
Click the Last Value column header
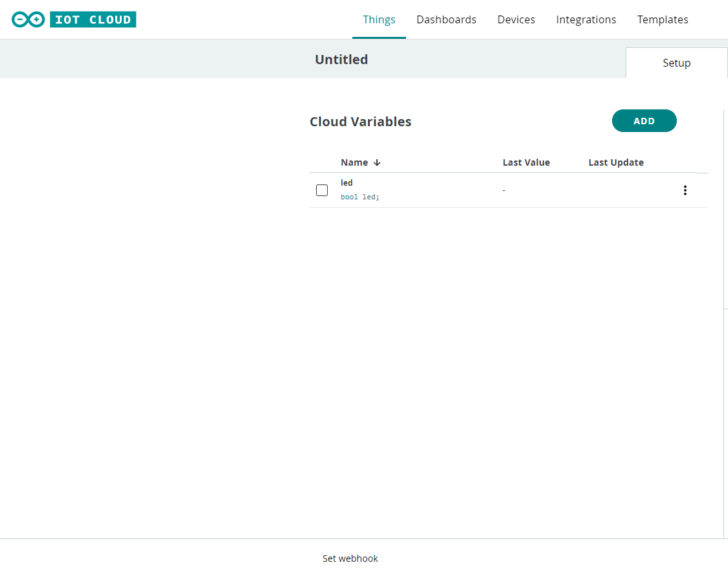(x=526, y=162)
